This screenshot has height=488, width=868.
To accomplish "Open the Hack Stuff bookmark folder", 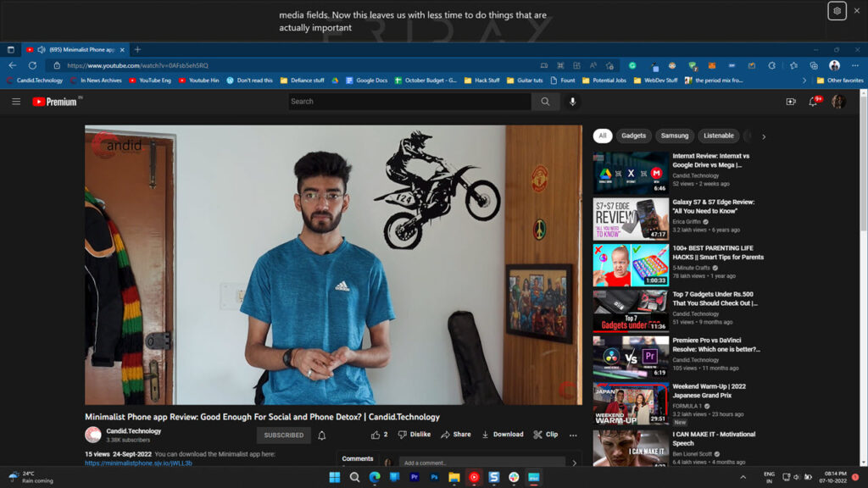I will click(481, 80).
